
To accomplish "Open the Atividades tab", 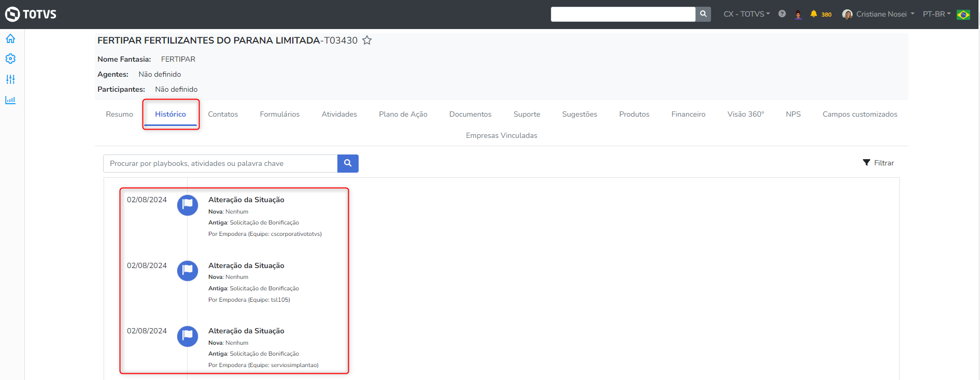I will click(339, 114).
